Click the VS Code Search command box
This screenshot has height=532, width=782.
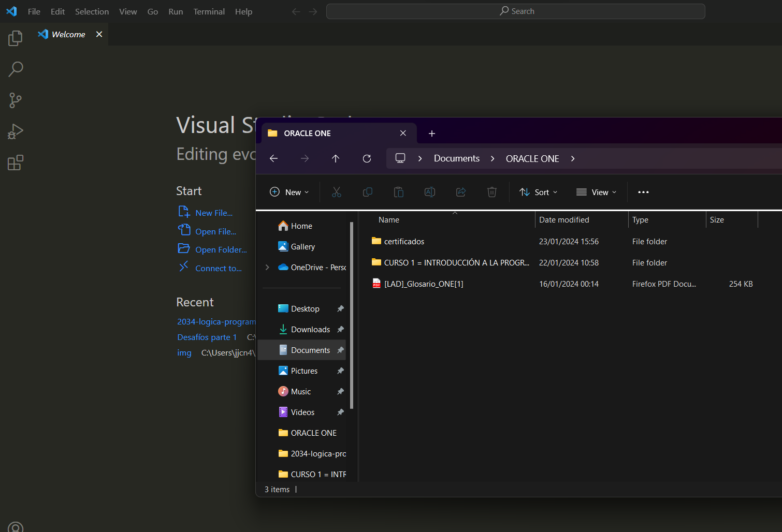515,11
